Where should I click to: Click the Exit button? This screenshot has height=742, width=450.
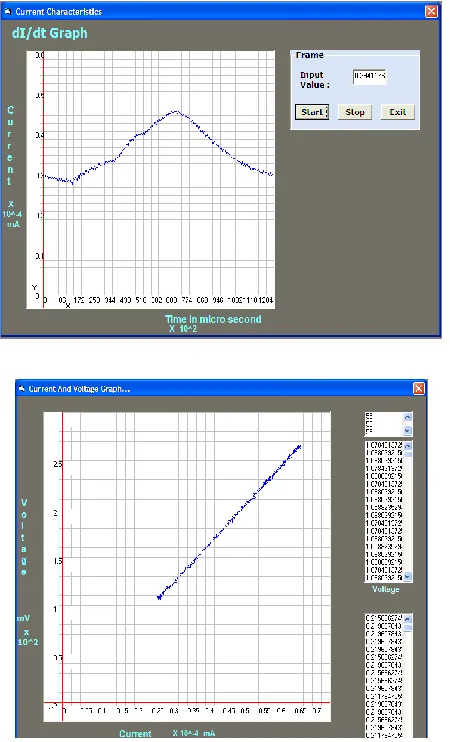397,112
